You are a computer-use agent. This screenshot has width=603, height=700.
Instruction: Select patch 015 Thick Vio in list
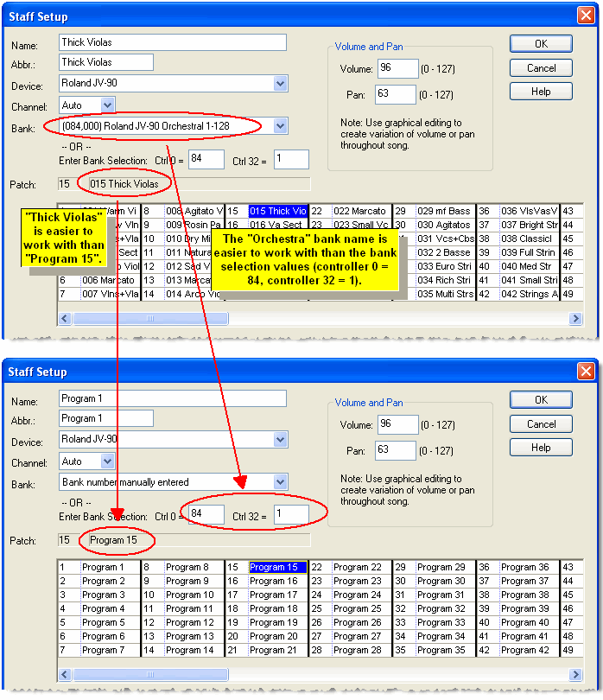click(x=276, y=211)
